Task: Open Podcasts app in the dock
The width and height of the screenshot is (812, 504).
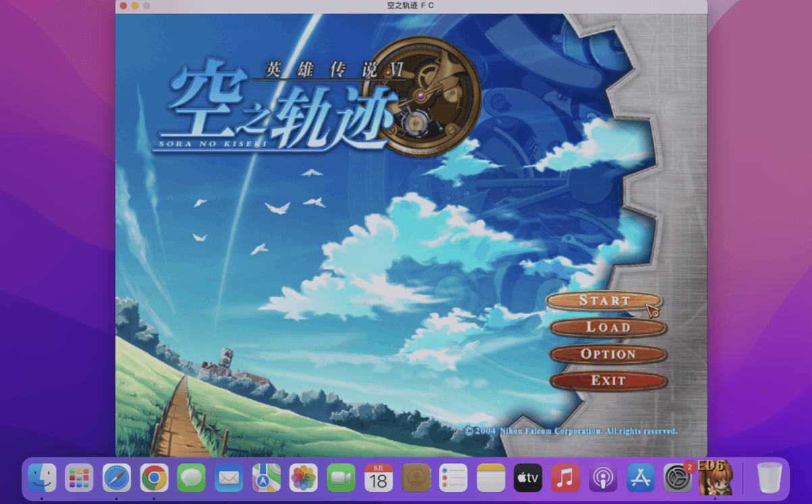Action: point(603,478)
